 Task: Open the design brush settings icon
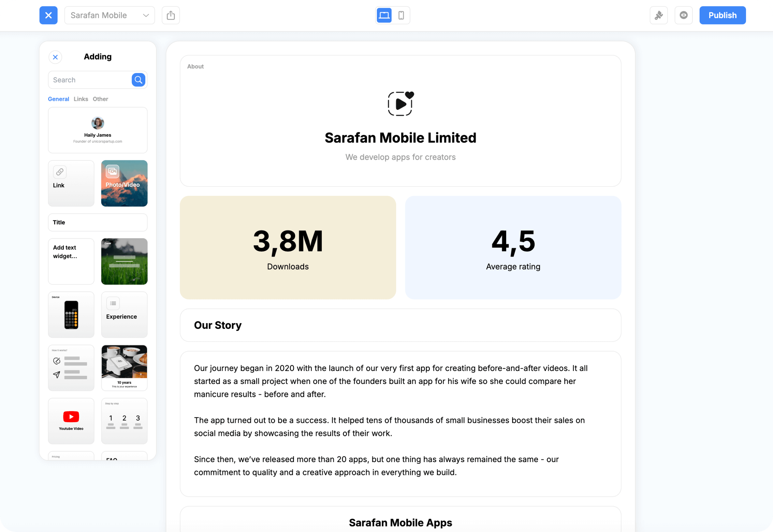pyautogui.click(x=659, y=15)
